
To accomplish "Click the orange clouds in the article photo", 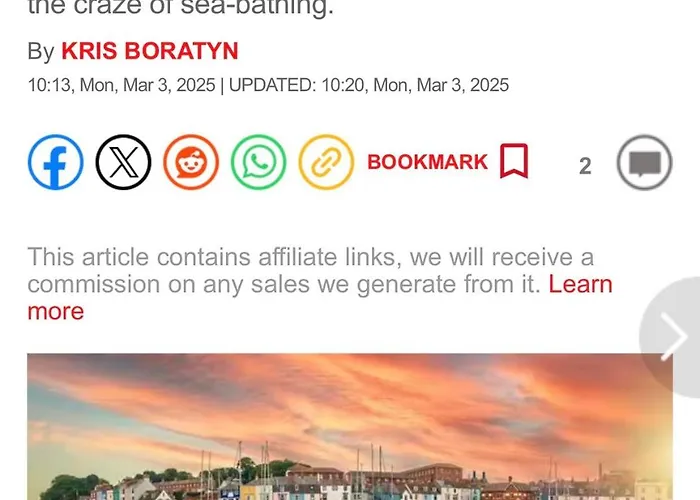I will (x=348, y=393).
